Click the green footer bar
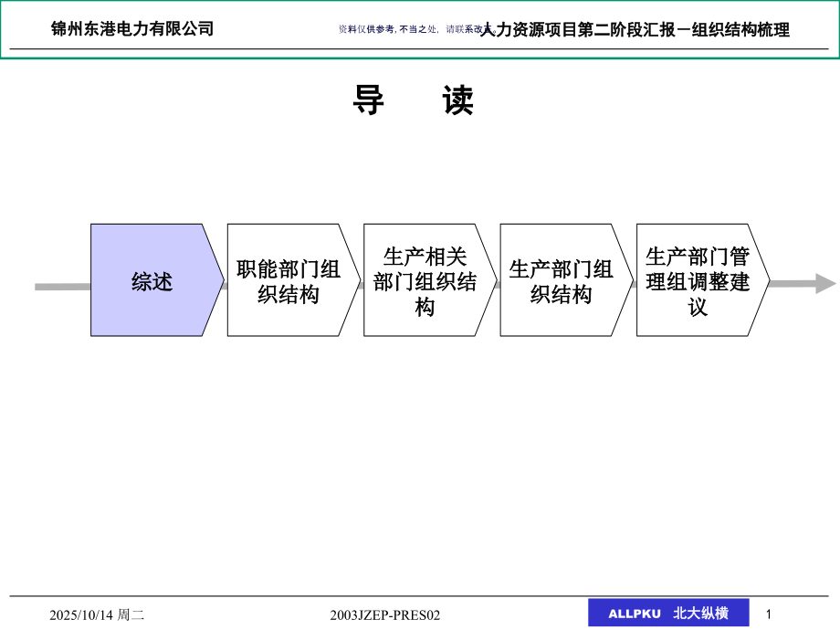Image resolution: width=840 pixels, height=630 pixels. click(420, 593)
